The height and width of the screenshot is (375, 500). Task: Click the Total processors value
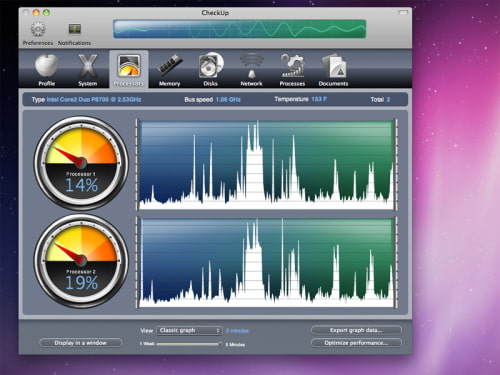pyautogui.click(x=388, y=99)
